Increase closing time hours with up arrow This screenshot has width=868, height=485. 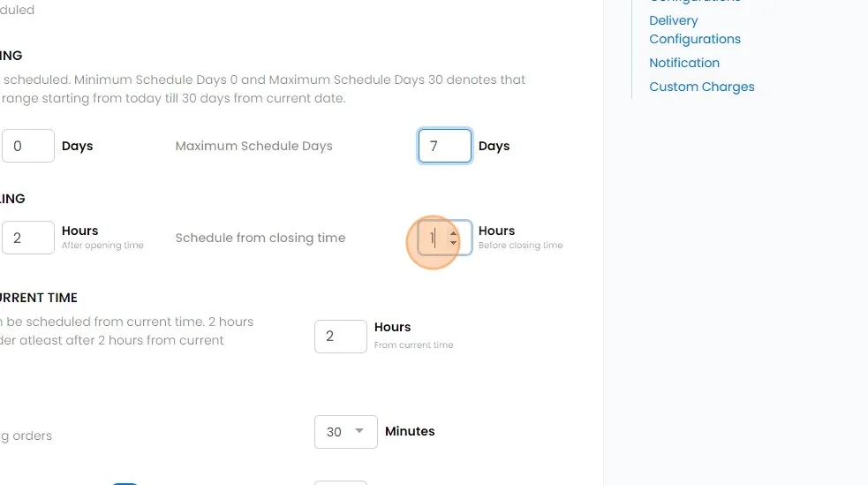[x=453, y=233]
